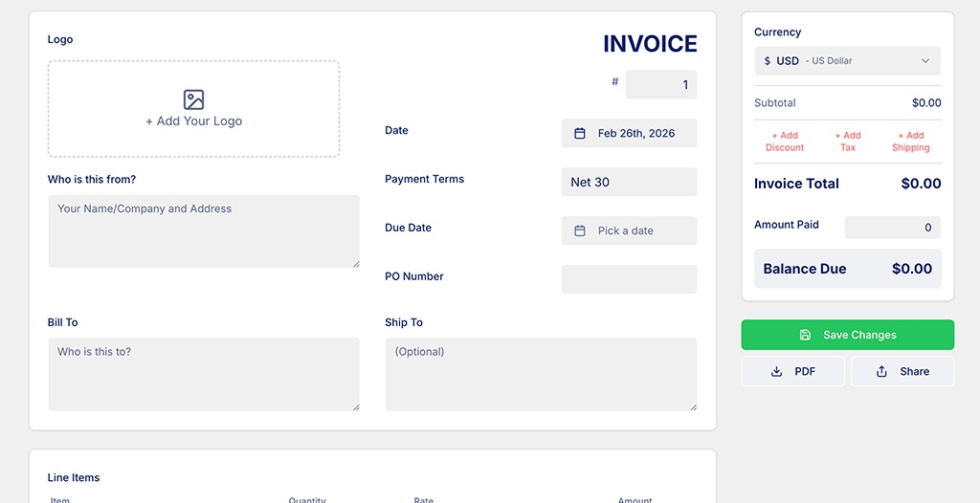This screenshot has width=980, height=503.
Task: Click the download icon on PDF button
Action: tap(776, 371)
